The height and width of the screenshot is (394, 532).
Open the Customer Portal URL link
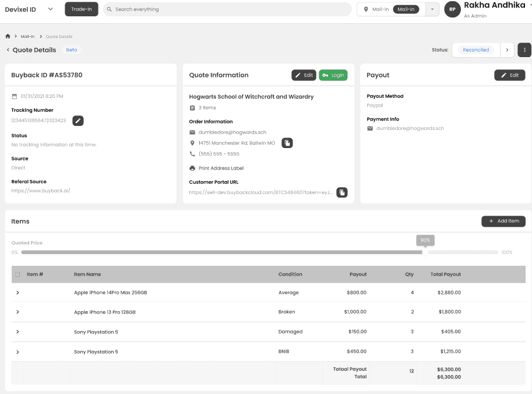[260, 192]
